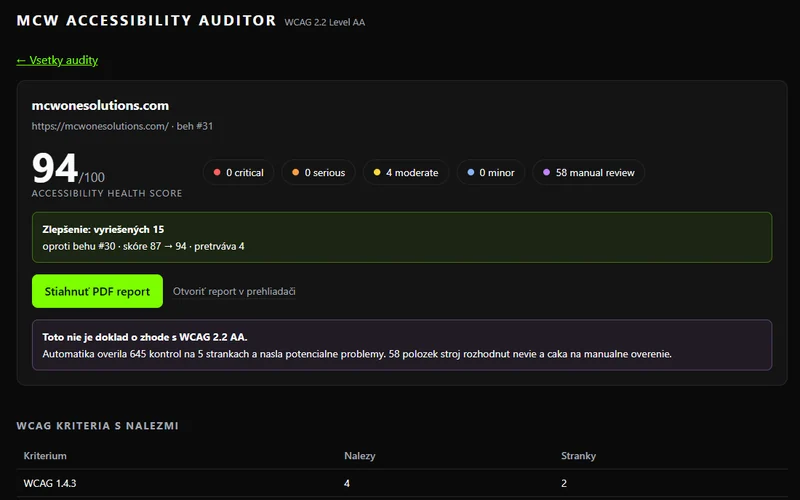Click the Zlepšenie: vyriešených 15 heading

103,230
